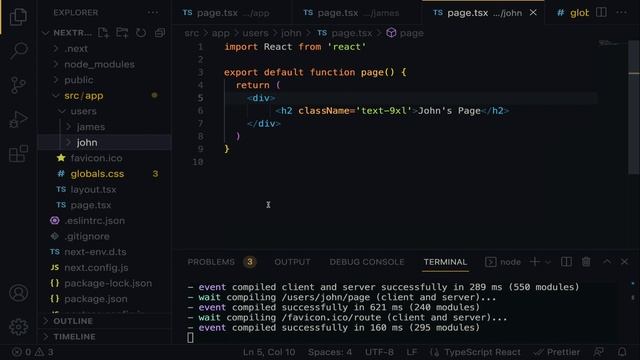Open the Source Control view

coord(18,85)
